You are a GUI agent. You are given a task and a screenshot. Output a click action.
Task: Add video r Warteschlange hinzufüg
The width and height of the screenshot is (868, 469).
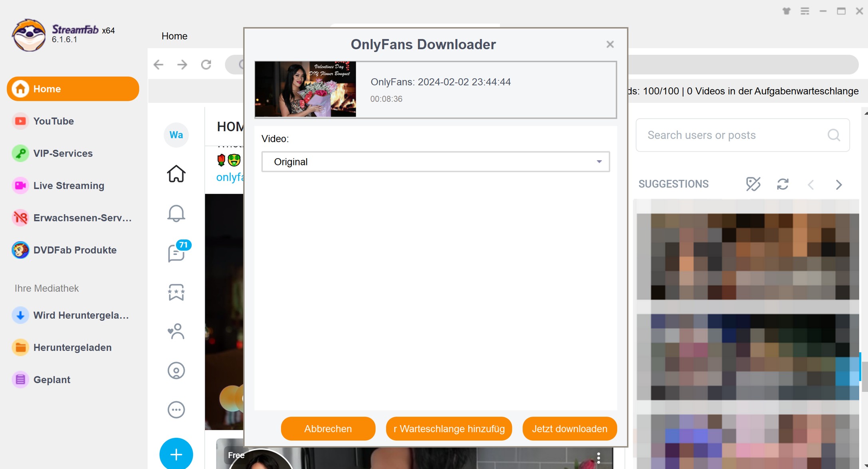coord(449,428)
